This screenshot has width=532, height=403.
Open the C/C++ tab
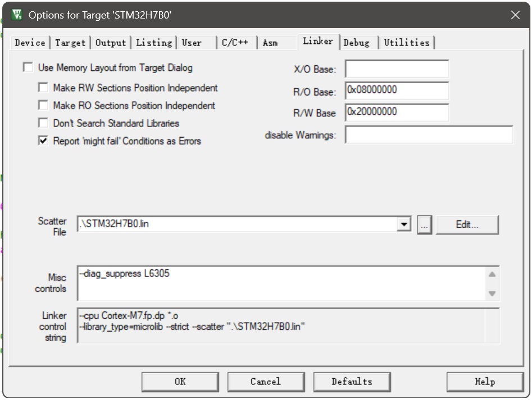pos(235,43)
